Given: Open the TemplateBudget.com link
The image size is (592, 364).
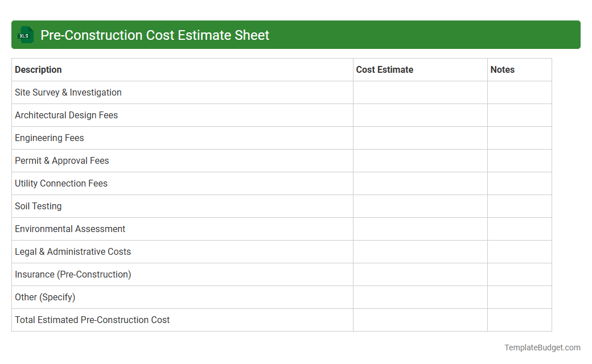Looking at the screenshot, I should click(543, 346).
